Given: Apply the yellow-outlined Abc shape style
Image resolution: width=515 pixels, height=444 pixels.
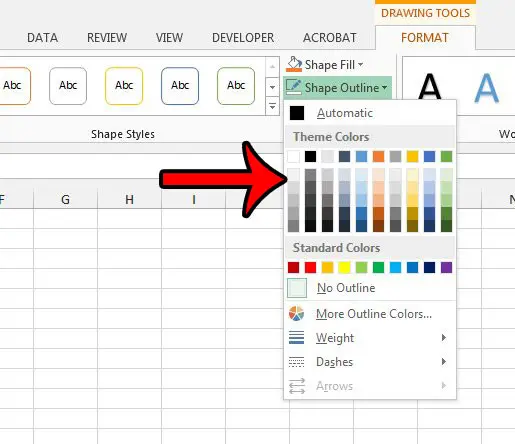Looking at the screenshot, I should [124, 86].
